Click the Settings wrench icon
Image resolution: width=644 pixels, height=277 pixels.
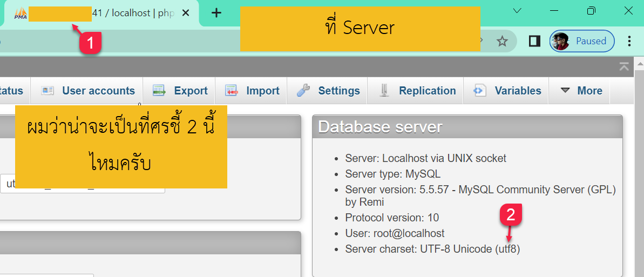pos(303,91)
